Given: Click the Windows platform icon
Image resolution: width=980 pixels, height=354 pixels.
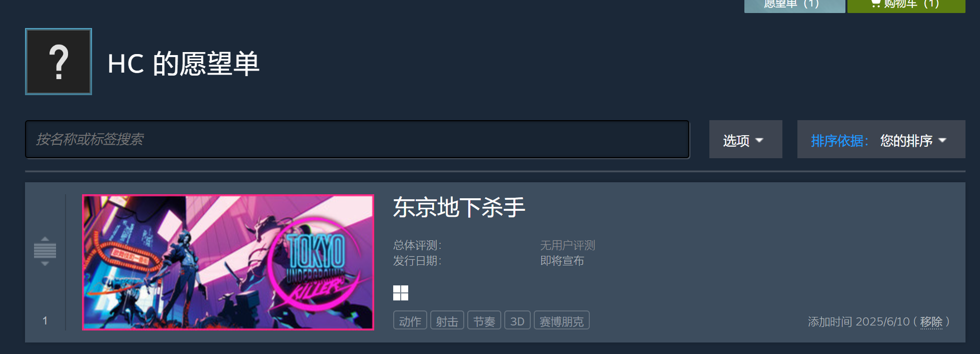Looking at the screenshot, I should pos(401,293).
